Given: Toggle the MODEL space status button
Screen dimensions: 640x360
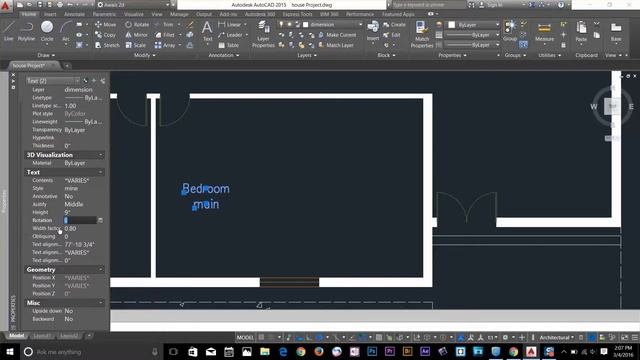Looking at the screenshot, I should (245, 338).
